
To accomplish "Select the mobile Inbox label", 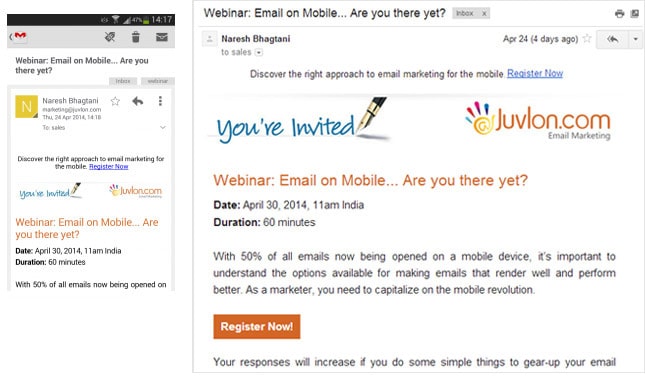I will coord(123,81).
